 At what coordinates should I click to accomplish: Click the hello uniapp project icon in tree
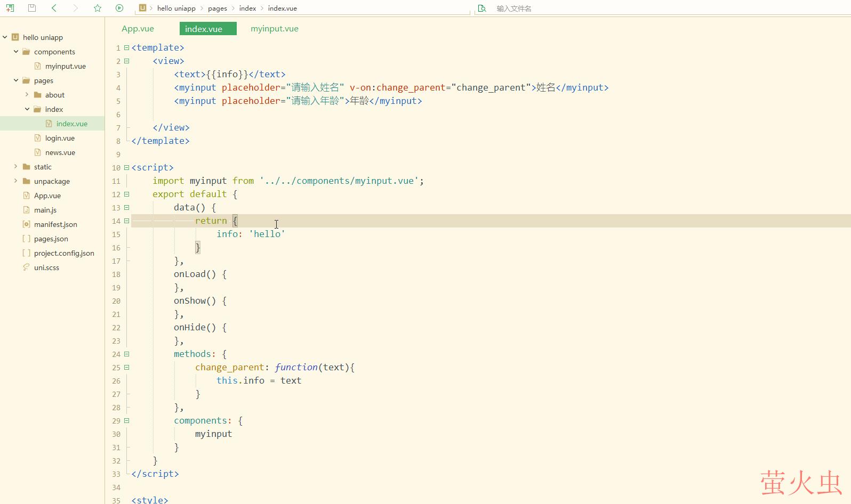pos(15,37)
